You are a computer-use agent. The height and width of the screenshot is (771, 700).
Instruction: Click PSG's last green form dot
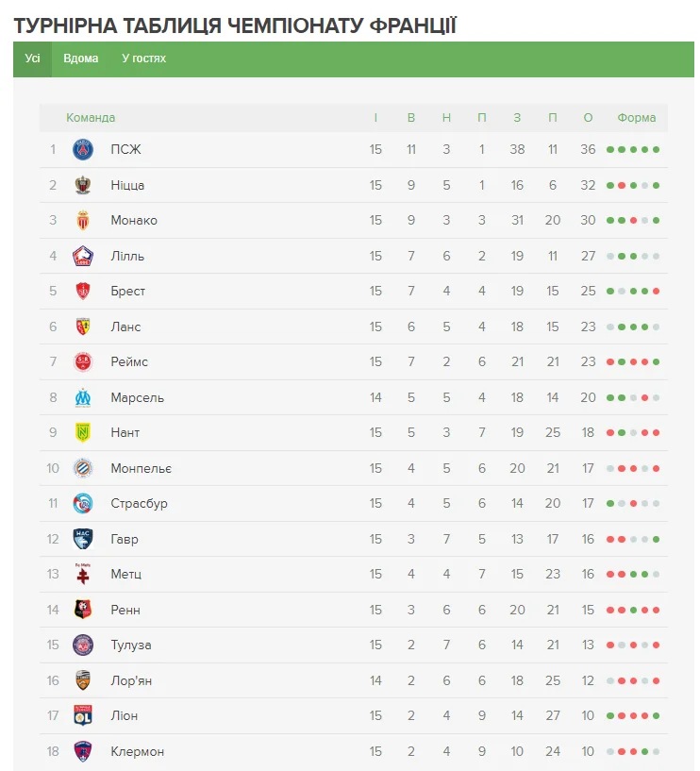tap(656, 149)
